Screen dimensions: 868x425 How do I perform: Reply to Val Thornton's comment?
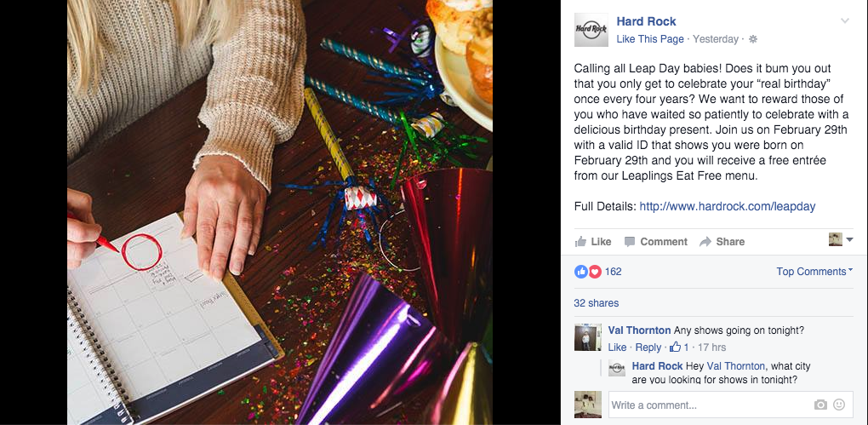648,347
